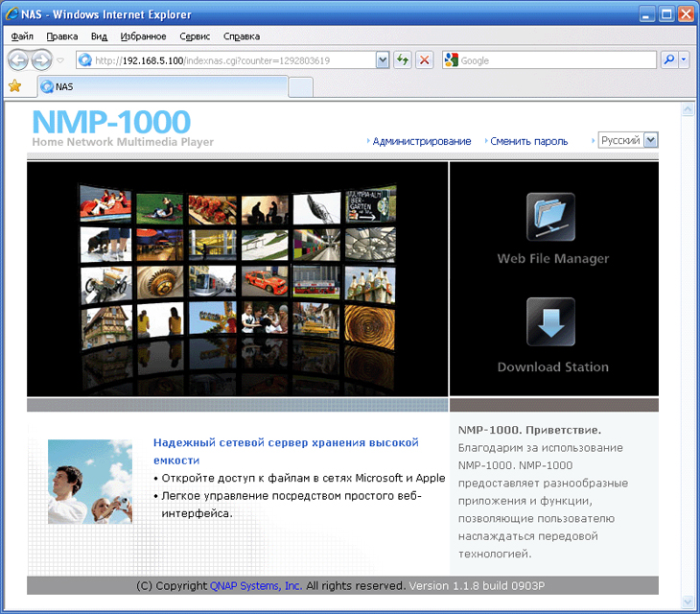Click the red car thumbnail in photo wall
This screenshot has width=700, height=614.
click(262, 280)
